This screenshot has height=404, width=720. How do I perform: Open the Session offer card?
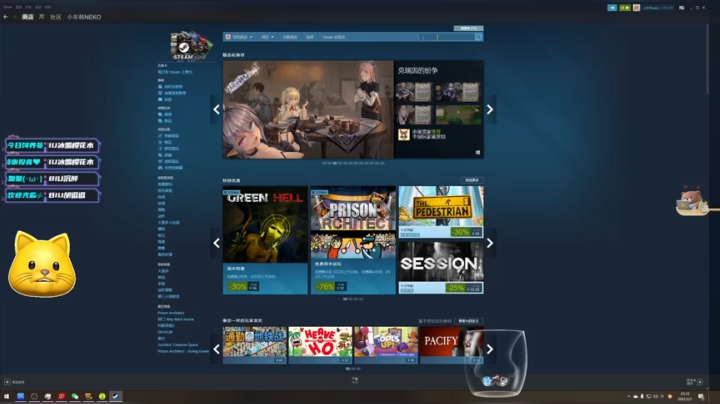point(441,268)
